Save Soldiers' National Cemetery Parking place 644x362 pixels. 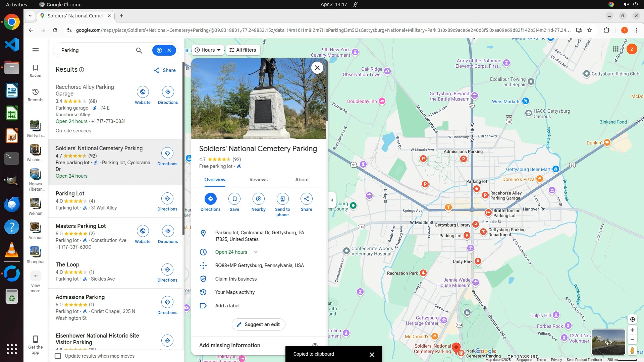click(x=234, y=199)
